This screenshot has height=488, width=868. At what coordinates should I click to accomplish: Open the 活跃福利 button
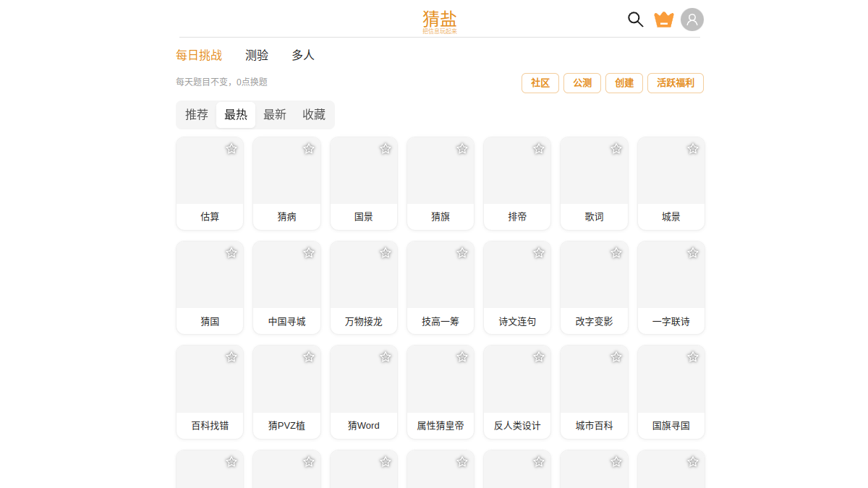pos(676,83)
